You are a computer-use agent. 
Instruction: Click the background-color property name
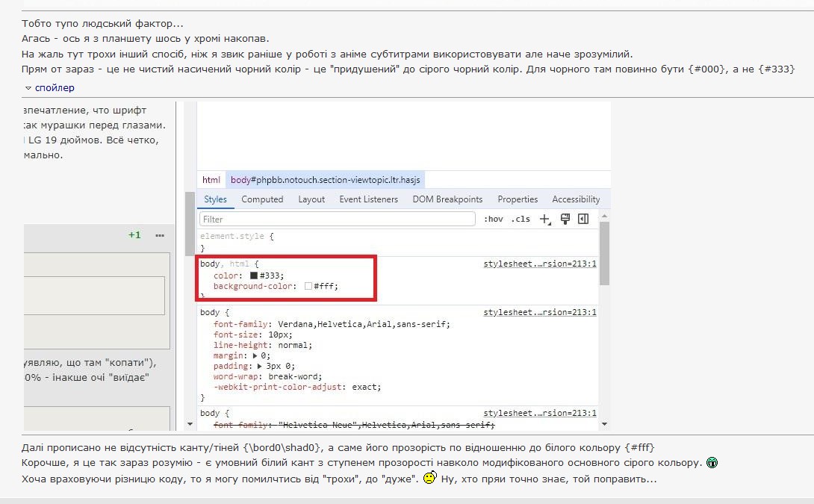click(x=253, y=286)
